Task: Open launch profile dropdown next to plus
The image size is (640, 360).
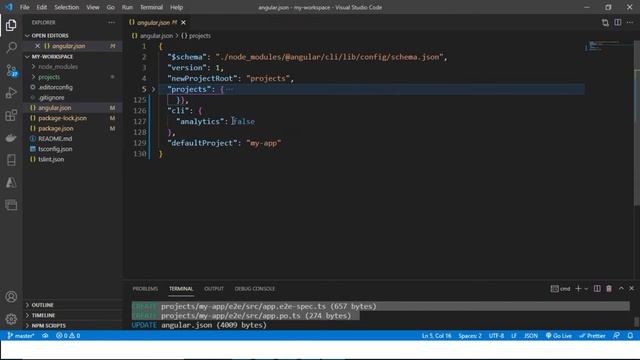Action: coord(586,289)
